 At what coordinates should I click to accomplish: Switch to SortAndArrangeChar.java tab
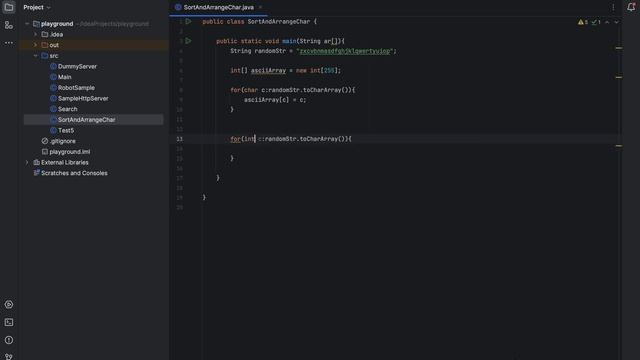point(218,7)
